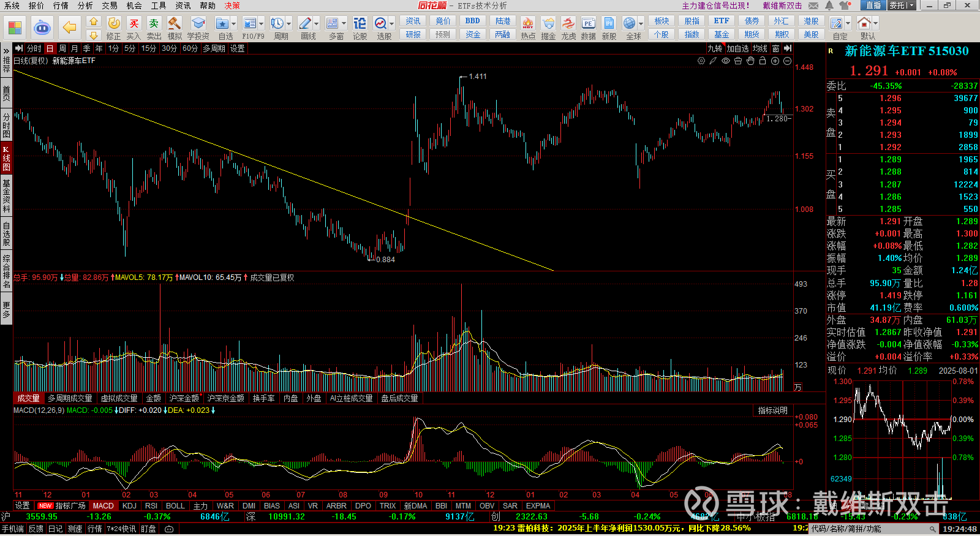Screen dimensions: 980x536
Task: Select the 换手率 turnover tab
Action: click(x=263, y=398)
